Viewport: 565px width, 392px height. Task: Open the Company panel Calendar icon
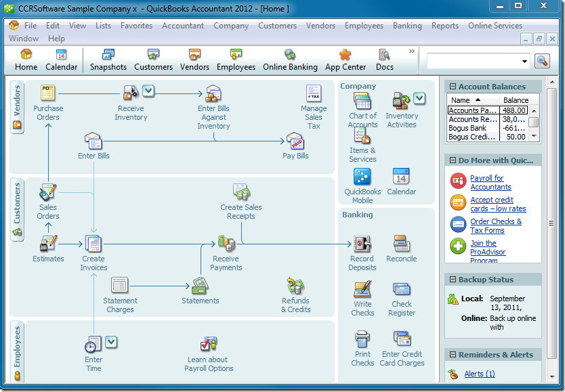coord(401,177)
